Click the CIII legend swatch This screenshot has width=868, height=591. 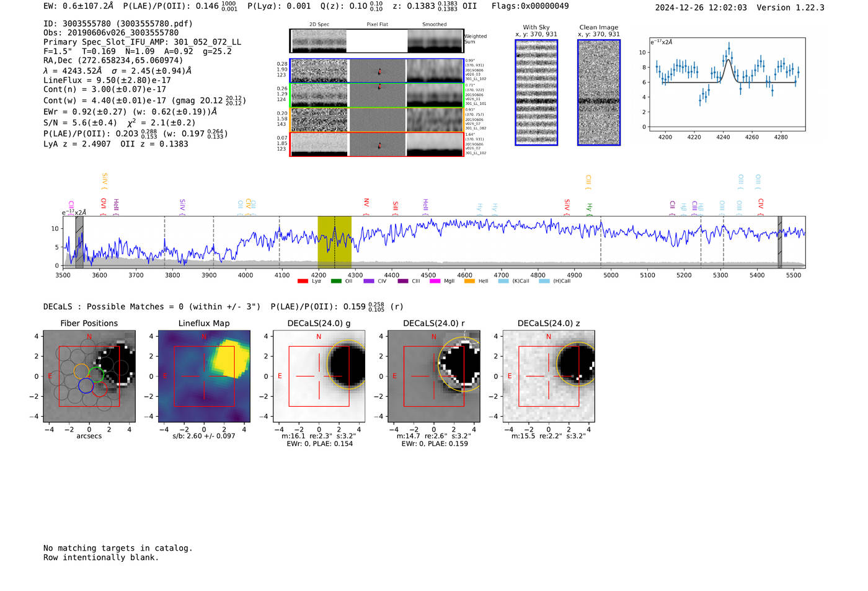pyautogui.click(x=403, y=281)
